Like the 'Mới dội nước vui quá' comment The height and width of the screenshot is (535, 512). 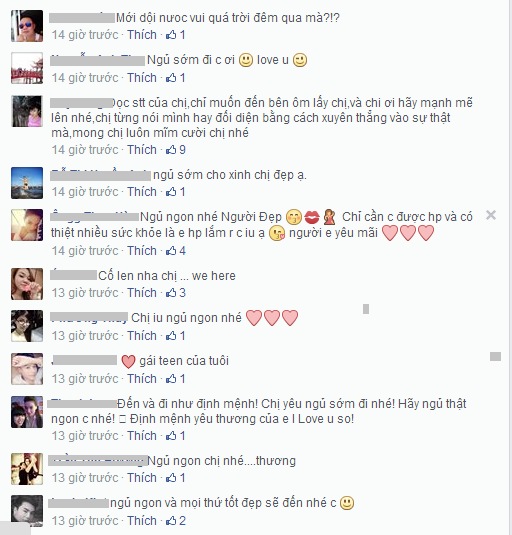coord(142,35)
